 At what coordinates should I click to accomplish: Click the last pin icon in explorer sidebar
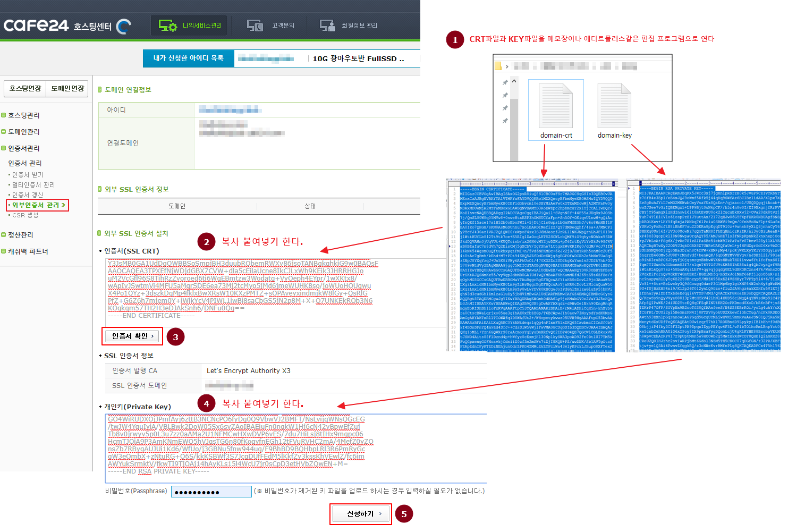coord(505,121)
